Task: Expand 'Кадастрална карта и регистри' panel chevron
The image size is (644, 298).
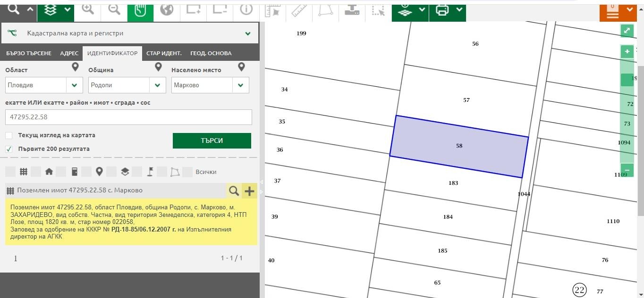Action: tap(247, 33)
